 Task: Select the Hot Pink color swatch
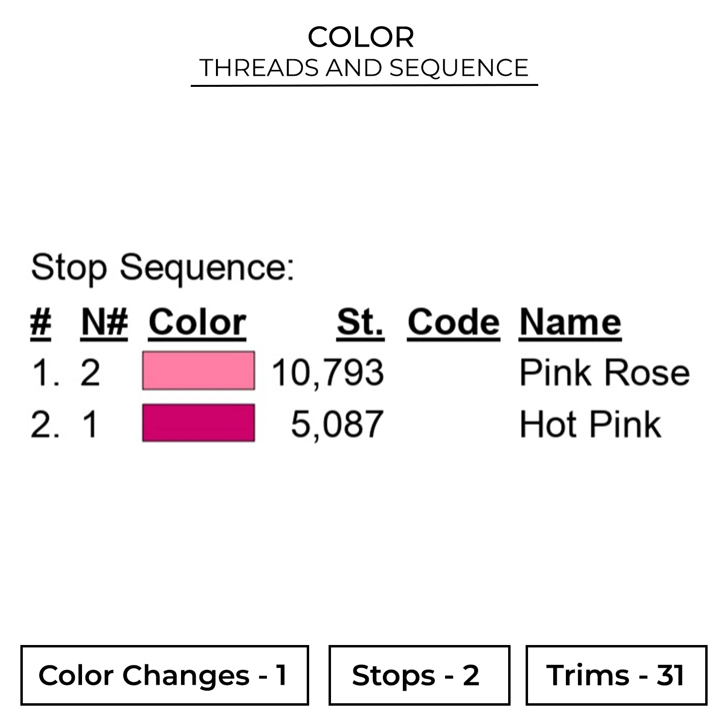pyautogui.click(x=198, y=423)
